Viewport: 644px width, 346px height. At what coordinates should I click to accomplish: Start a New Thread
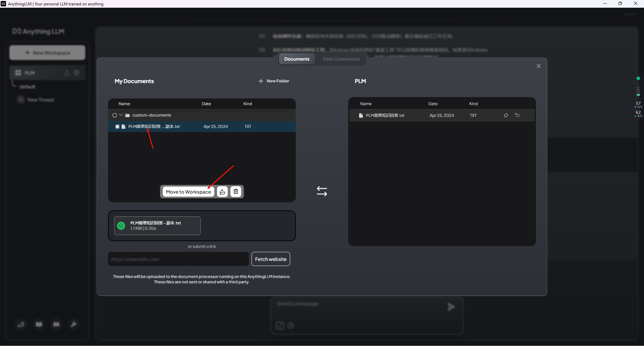click(36, 100)
